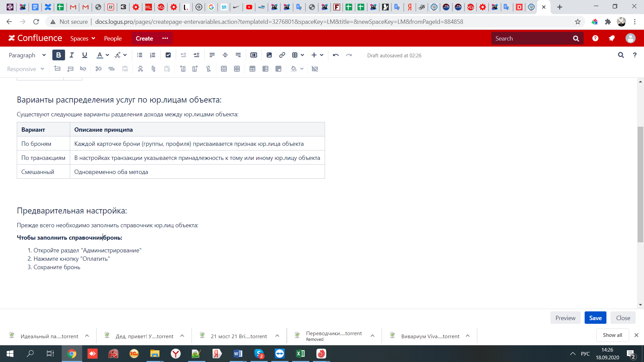Increase indent of paragraph
The height and width of the screenshot is (362, 644).
[x=197, y=55]
